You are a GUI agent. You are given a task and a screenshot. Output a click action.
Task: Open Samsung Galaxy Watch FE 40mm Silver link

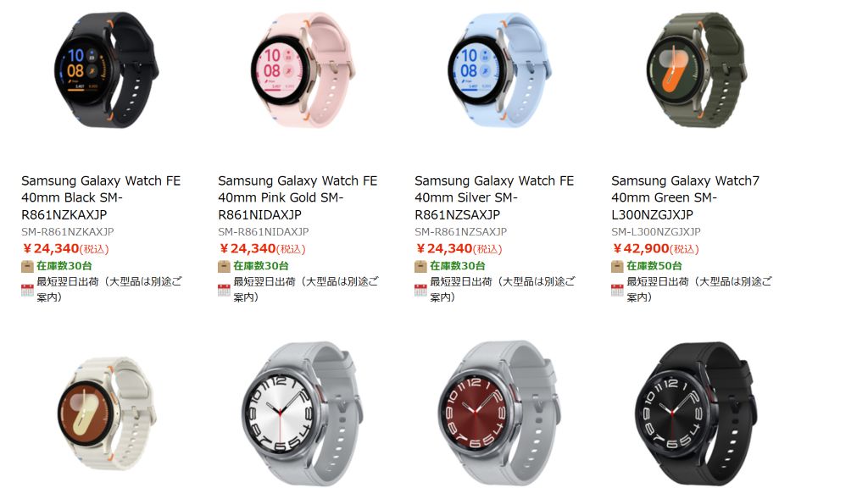[x=494, y=197]
